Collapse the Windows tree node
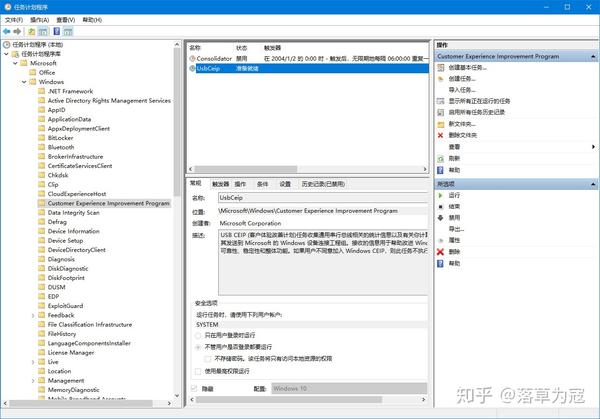Viewport: 600px width, 419px height. 24,82
